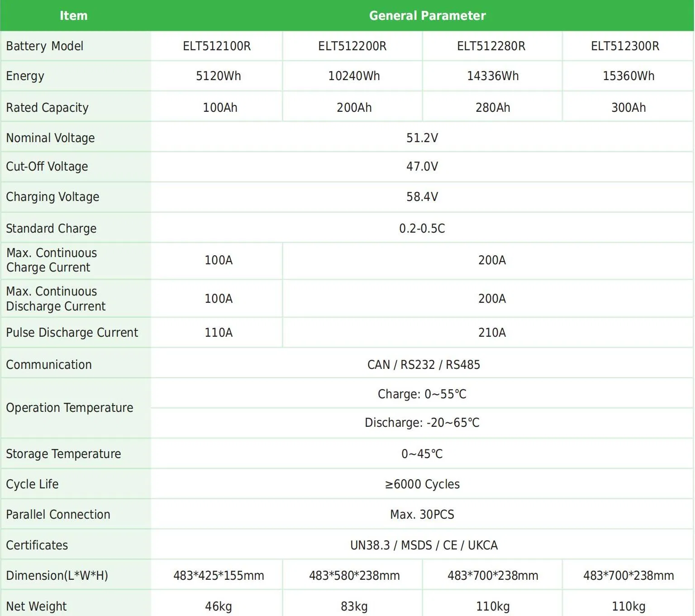Click the "Item" column header
The height and width of the screenshot is (616, 695).
[74, 16]
